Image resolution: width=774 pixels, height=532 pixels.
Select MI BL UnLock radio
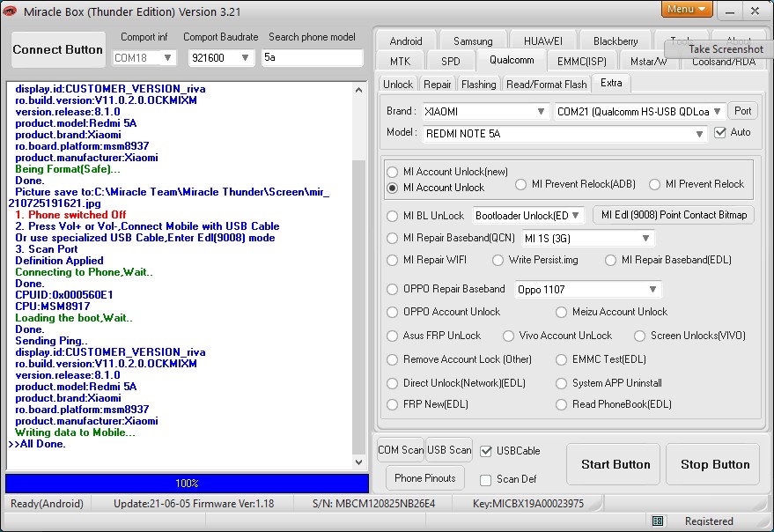392,216
